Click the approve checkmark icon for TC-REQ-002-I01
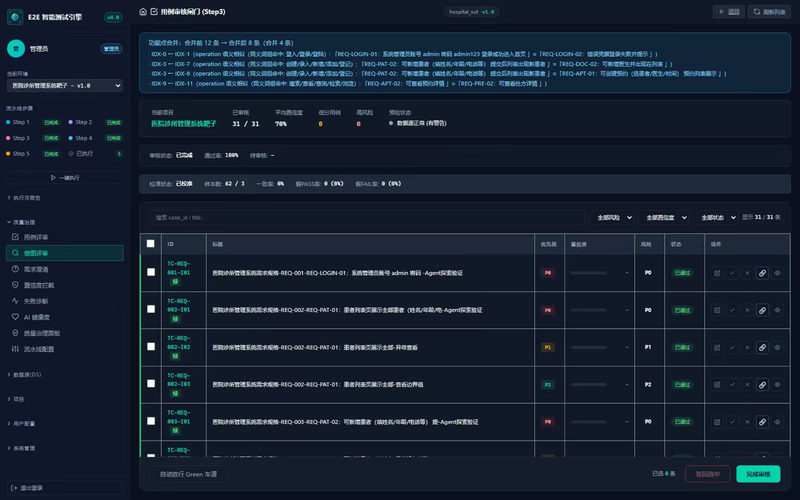The height and width of the screenshot is (500, 800). 732,310
